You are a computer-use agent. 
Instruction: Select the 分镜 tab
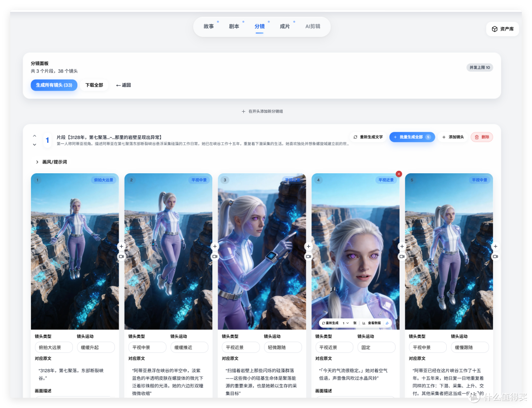(260, 27)
